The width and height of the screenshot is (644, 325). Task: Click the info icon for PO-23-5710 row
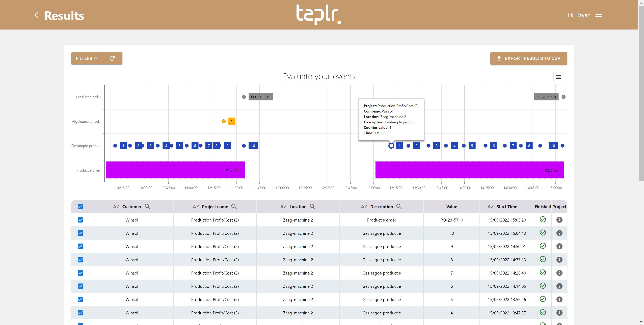[x=559, y=220]
